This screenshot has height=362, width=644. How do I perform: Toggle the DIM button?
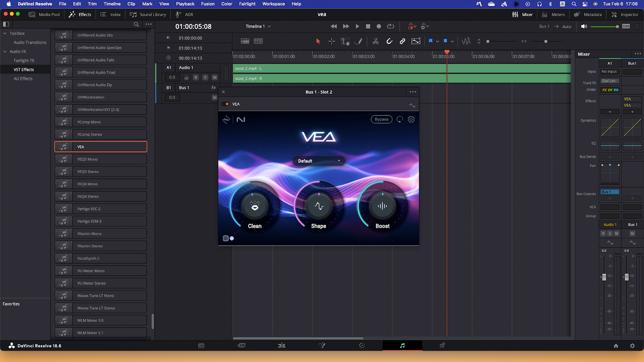coord(626,26)
